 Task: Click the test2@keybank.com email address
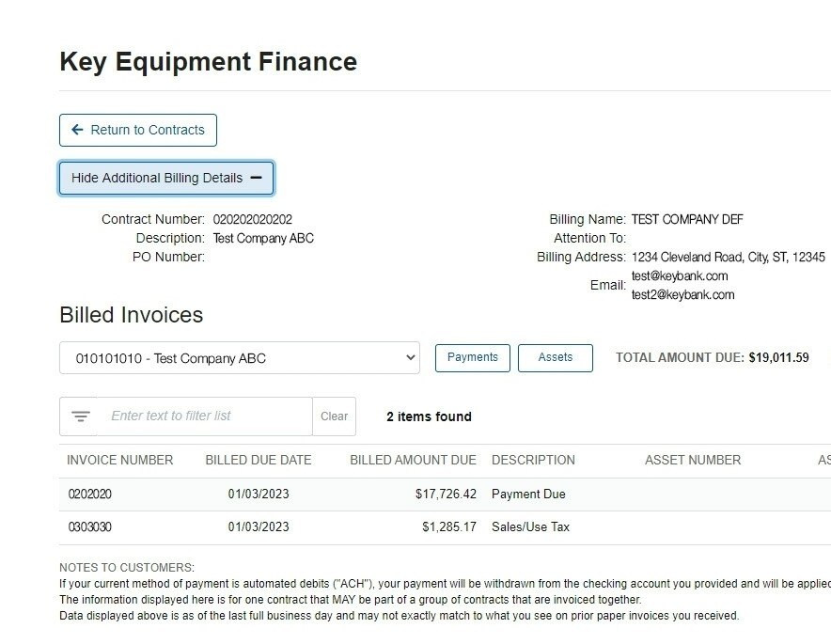click(682, 295)
